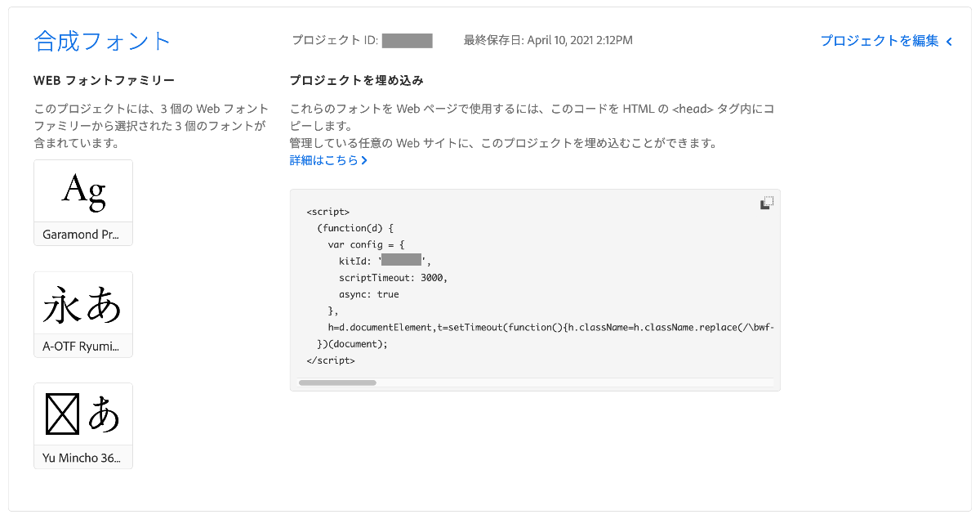Image resolution: width=980 pixels, height=519 pixels.
Task: Select the Yu Mincho 36 font card preview
Action: (83, 414)
